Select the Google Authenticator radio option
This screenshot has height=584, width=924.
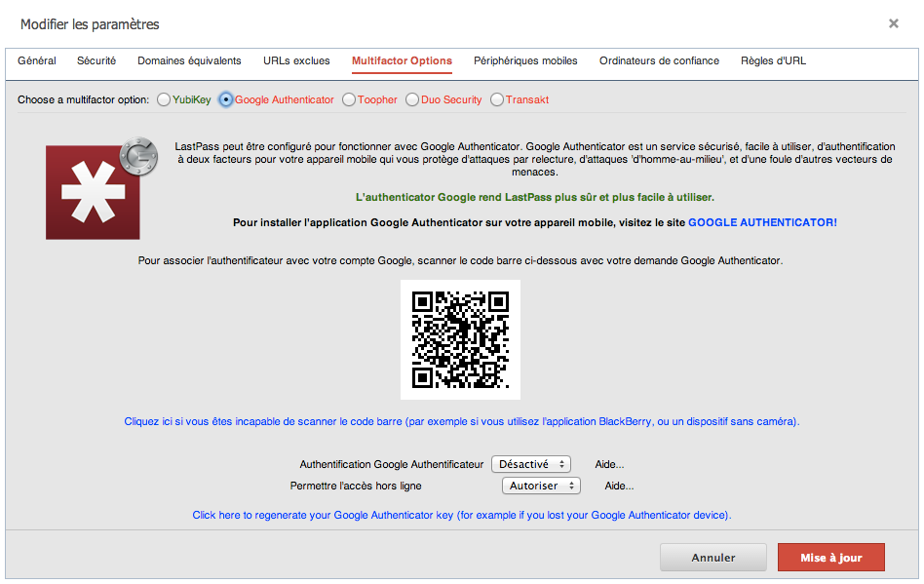point(226,99)
